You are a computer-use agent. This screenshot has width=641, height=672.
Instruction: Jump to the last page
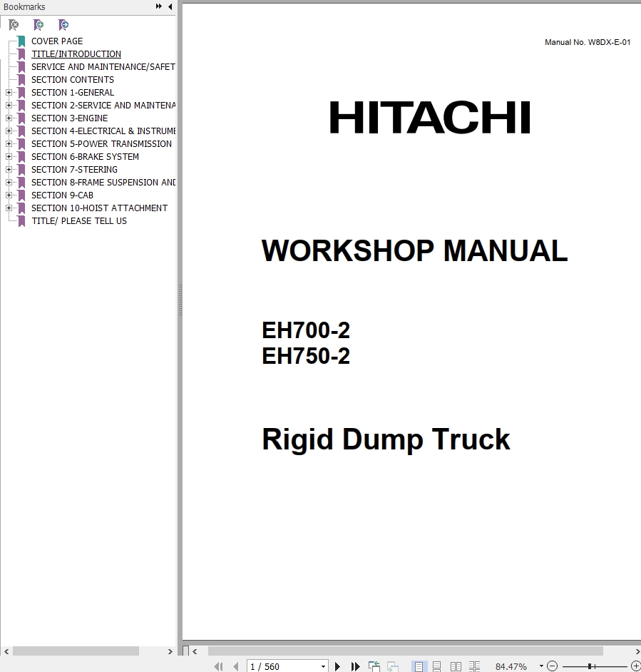[x=355, y=666]
